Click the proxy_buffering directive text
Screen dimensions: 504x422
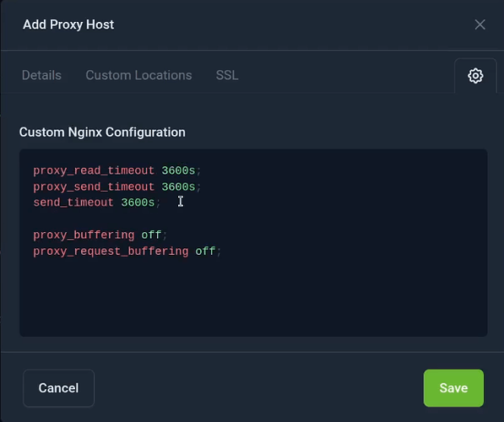coord(84,235)
